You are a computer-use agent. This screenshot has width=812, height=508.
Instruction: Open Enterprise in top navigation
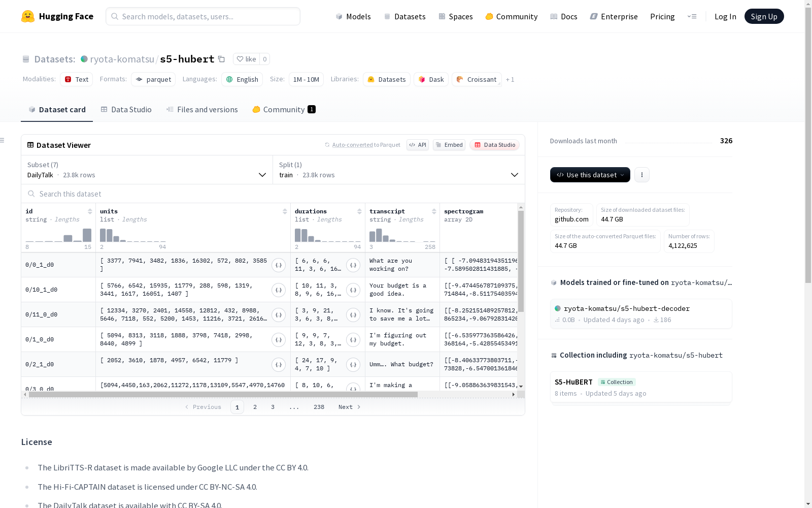pyautogui.click(x=614, y=16)
